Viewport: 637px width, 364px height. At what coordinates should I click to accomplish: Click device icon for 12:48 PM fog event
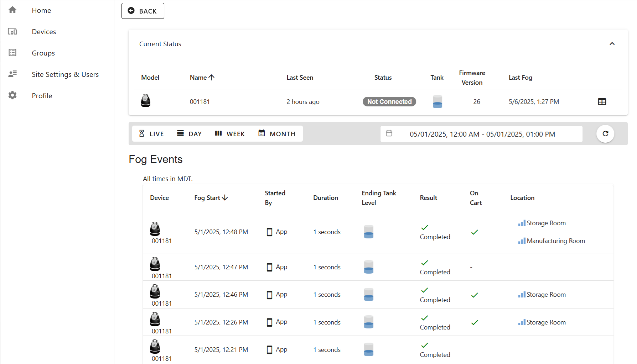click(x=155, y=229)
